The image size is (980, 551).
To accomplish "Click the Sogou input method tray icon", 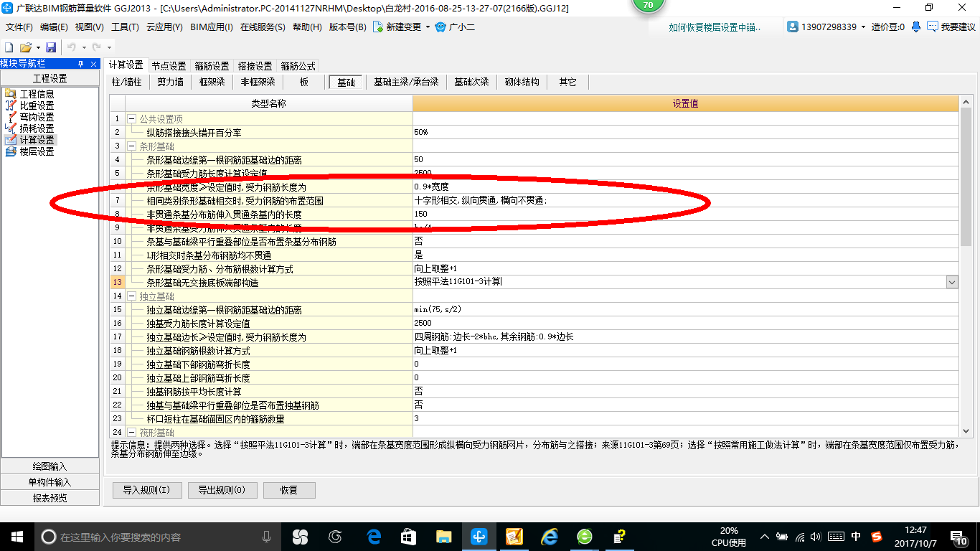I will pos(877,537).
